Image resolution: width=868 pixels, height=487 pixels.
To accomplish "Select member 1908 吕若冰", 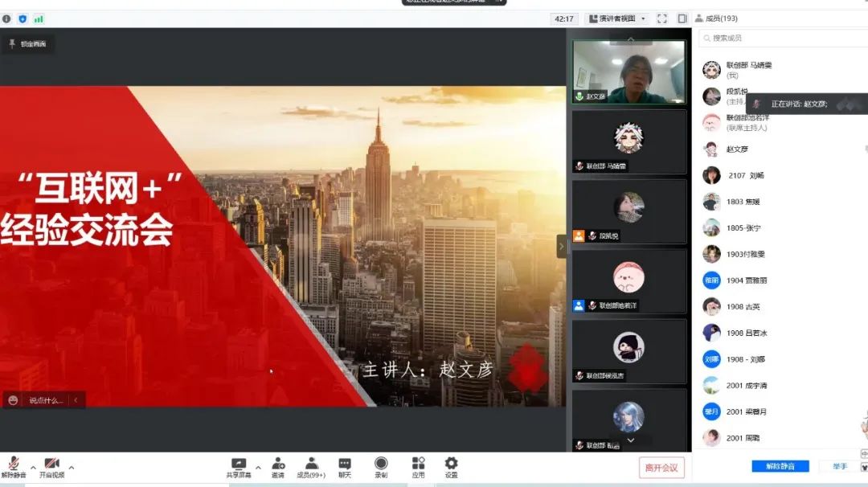I will [x=782, y=333].
